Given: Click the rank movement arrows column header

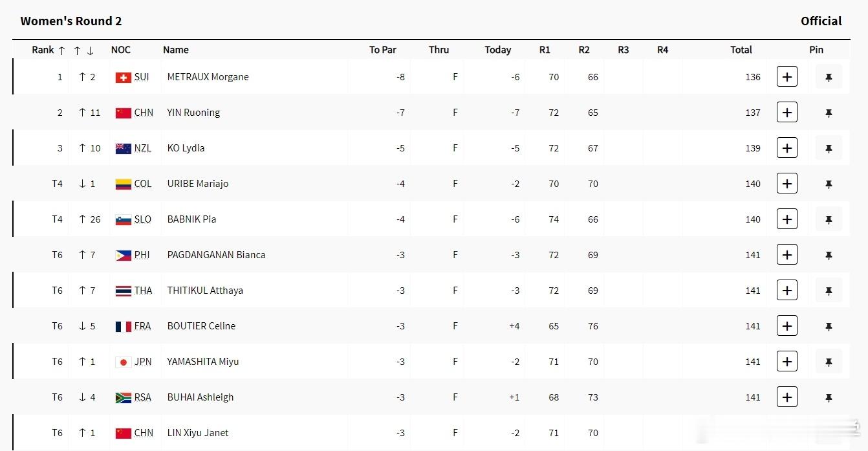Looking at the screenshot, I should pos(84,50).
